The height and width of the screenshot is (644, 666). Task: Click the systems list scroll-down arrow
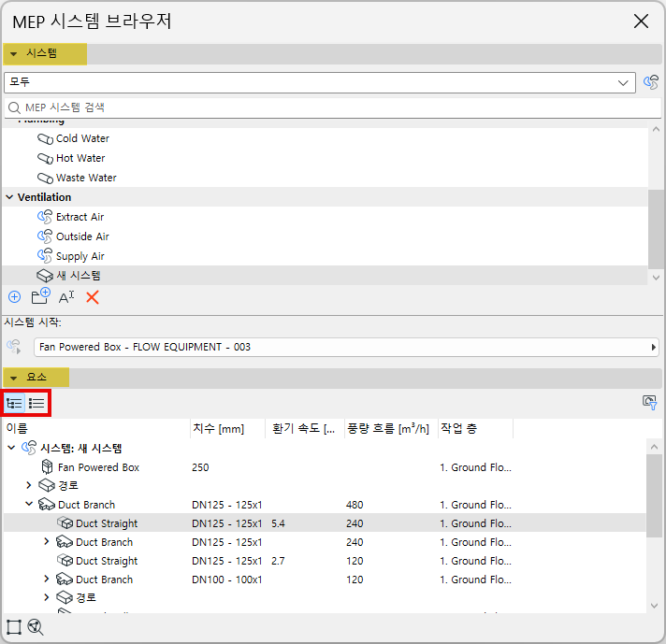(656, 278)
